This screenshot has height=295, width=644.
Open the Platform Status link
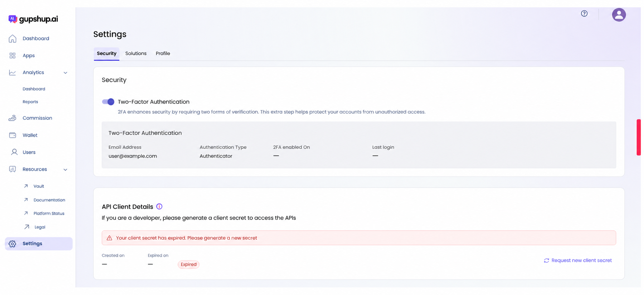point(49,214)
